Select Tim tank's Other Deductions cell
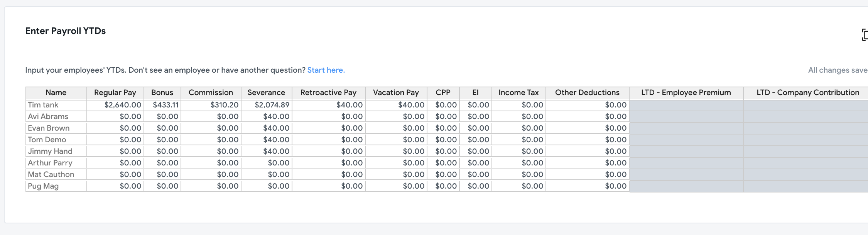 tap(588, 105)
